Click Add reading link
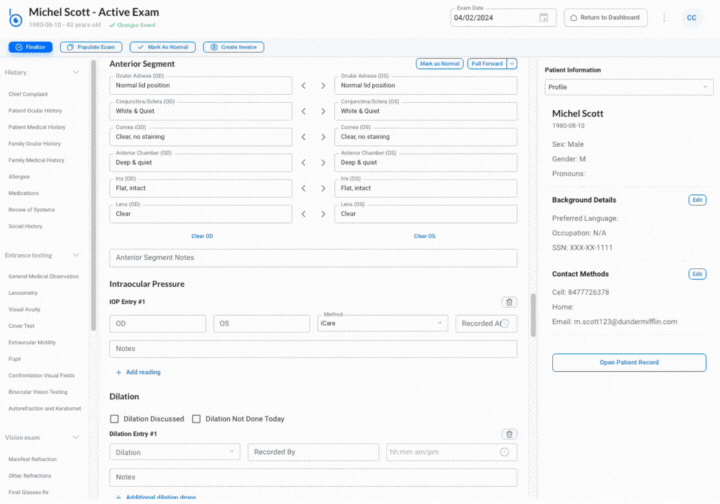 pyautogui.click(x=143, y=373)
